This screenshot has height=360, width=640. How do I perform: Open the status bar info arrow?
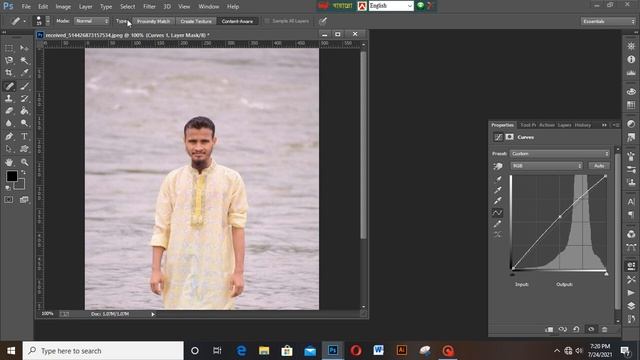point(153,314)
